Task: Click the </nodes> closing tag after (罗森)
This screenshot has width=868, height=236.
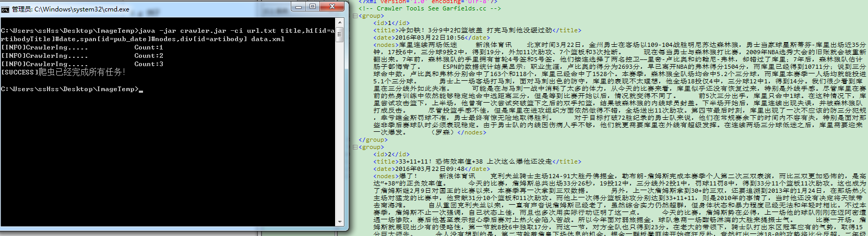Action: point(471,132)
